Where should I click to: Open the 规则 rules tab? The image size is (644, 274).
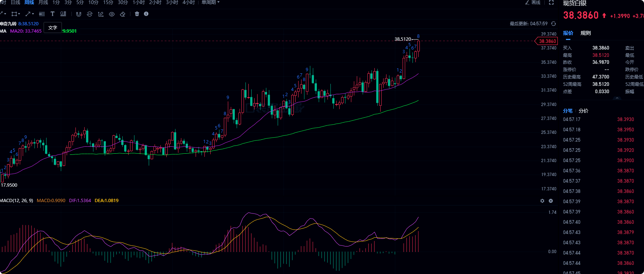(x=585, y=33)
